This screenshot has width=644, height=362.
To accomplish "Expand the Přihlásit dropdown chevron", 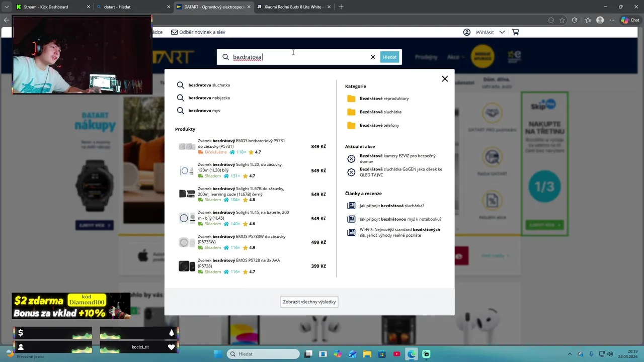I will (x=502, y=32).
